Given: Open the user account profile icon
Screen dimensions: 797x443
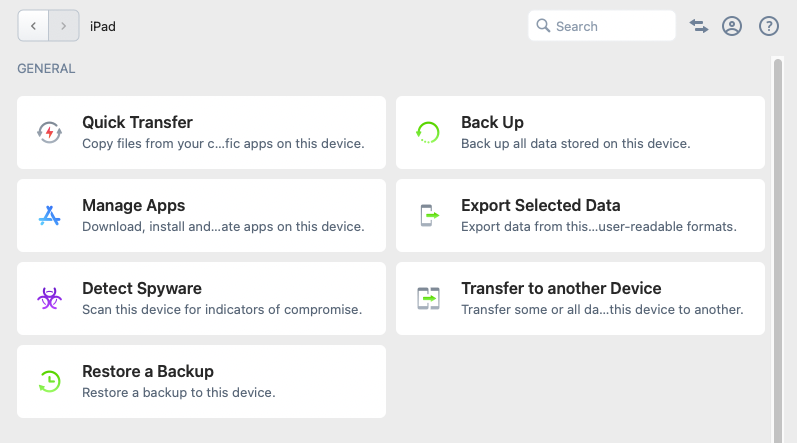Looking at the screenshot, I should [732, 26].
